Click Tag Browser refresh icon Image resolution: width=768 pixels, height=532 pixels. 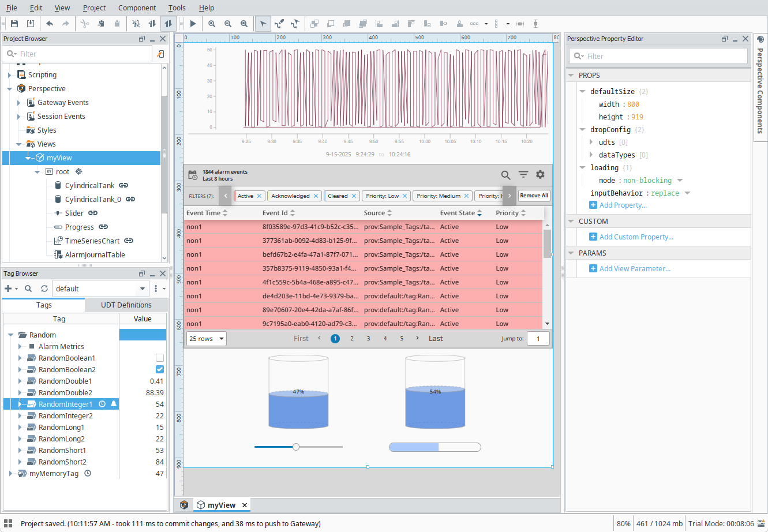[44, 289]
